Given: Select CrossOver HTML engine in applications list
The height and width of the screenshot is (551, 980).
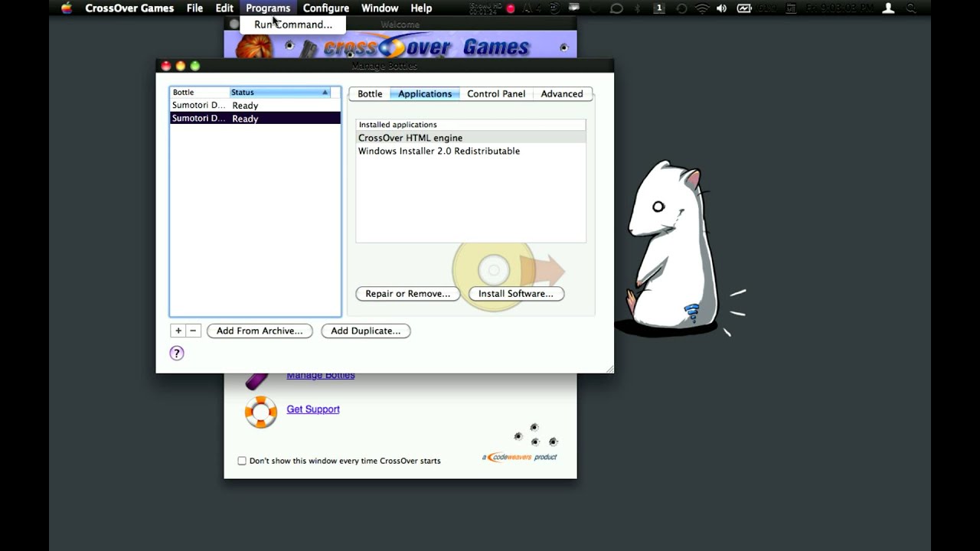Looking at the screenshot, I should [471, 138].
